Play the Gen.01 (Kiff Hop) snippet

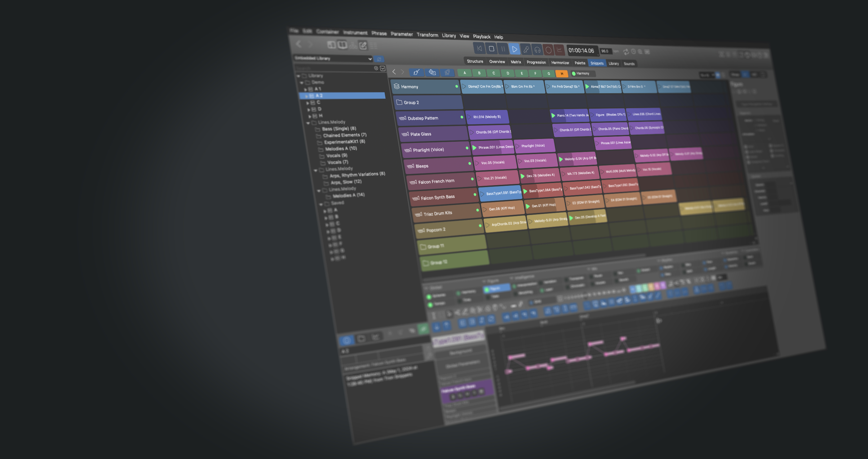528,206
